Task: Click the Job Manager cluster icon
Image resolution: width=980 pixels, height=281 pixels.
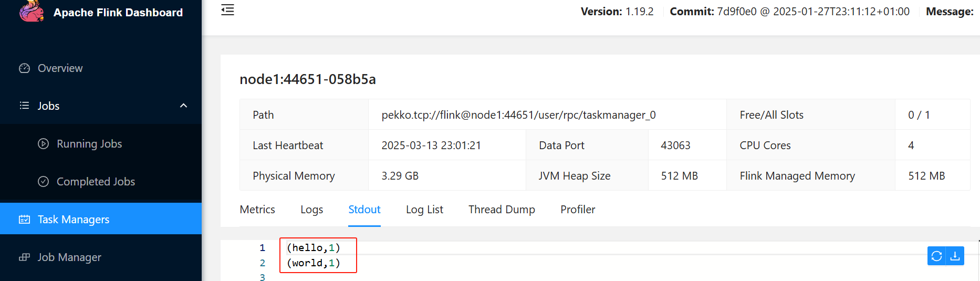Action: pyautogui.click(x=24, y=257)
